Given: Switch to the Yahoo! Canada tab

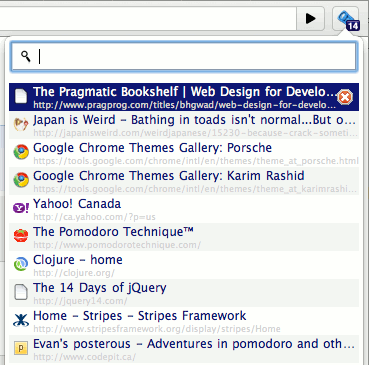Looking at the screenshot, I should point(184,209).
